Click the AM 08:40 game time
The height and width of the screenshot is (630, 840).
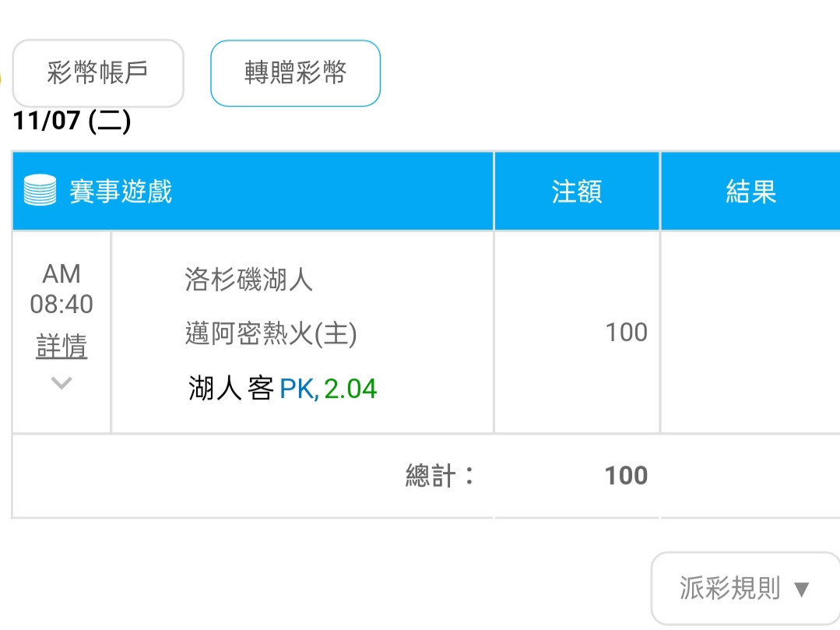point(62,289)
